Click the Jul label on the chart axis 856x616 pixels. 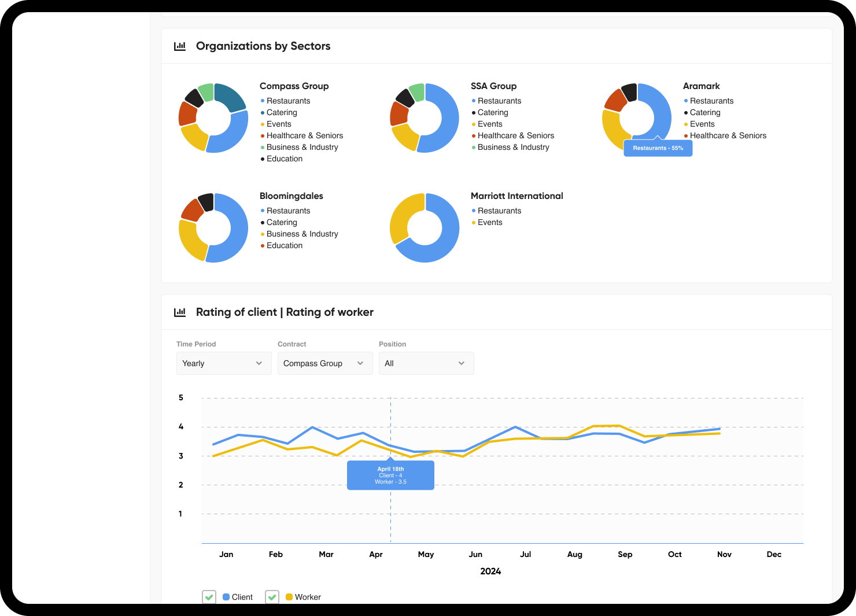[525, 554]
